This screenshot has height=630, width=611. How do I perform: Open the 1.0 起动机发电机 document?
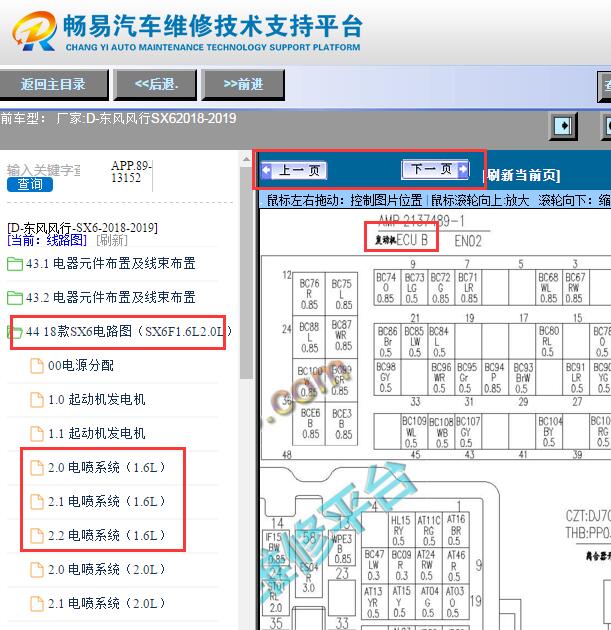point(96,400)
